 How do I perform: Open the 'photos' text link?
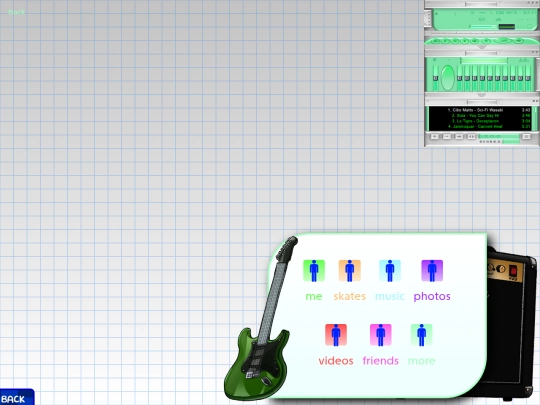(x=432, y=297)
